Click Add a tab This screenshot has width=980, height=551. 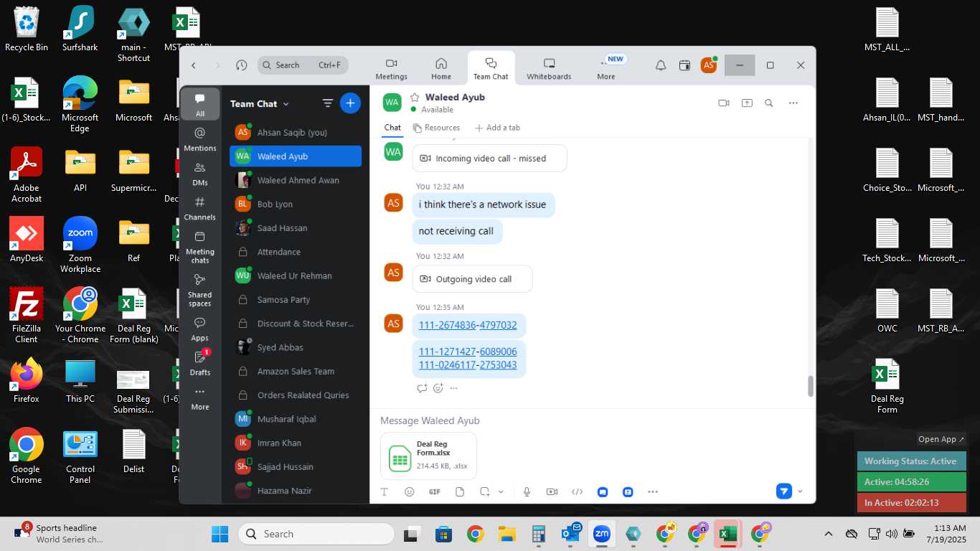(x=497, y=128)
